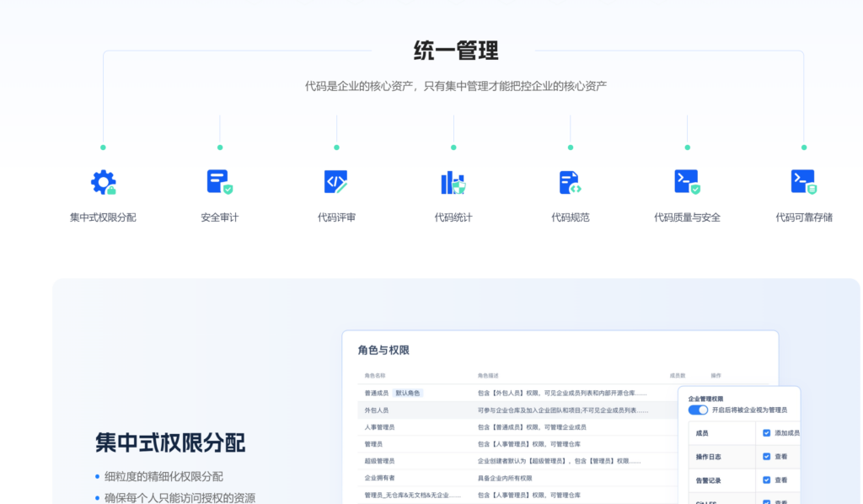The image size is (863, 504).
Task: Select the 代码规范 document icon
Action: [x=570, y=181]
